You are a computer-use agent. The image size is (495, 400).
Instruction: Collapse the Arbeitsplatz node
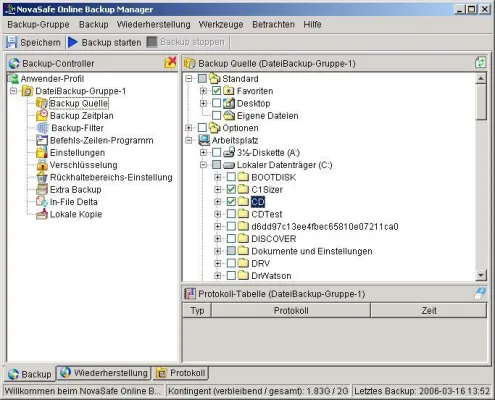tap(189, 140)
